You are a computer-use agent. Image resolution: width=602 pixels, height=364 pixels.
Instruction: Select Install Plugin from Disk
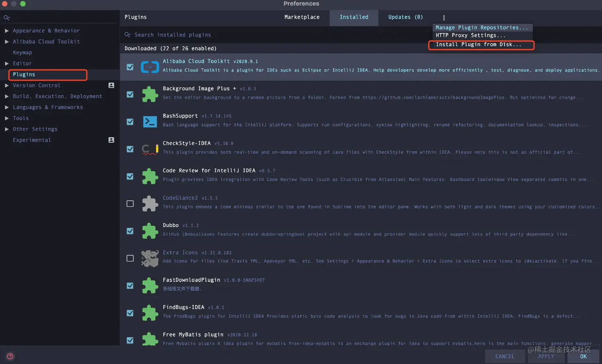(x=482, y=45)
